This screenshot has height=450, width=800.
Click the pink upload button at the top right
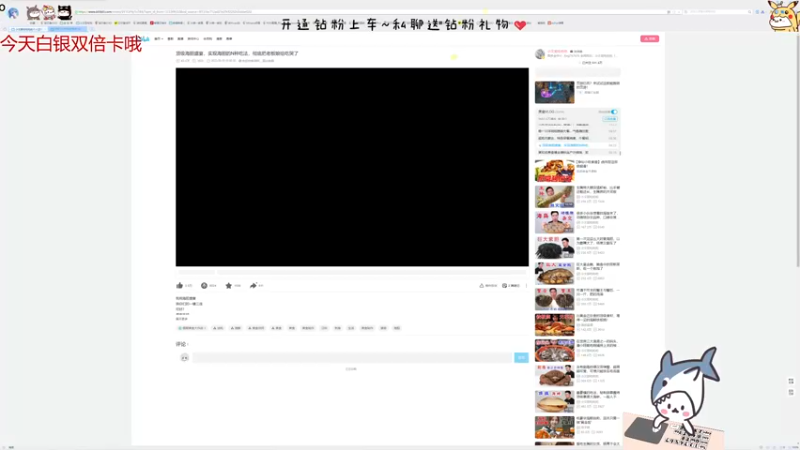(x=649, y=39)
